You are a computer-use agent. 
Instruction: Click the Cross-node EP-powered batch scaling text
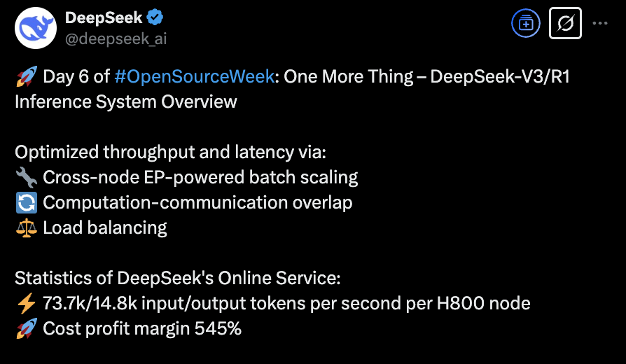(x=200, y=177)
